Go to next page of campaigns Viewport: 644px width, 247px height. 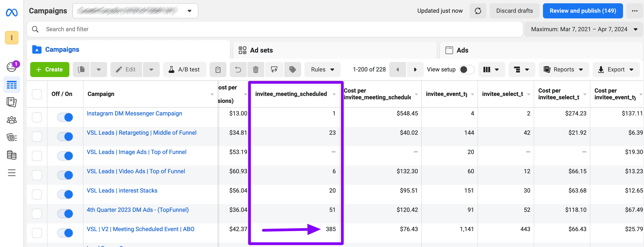(415, 70)
